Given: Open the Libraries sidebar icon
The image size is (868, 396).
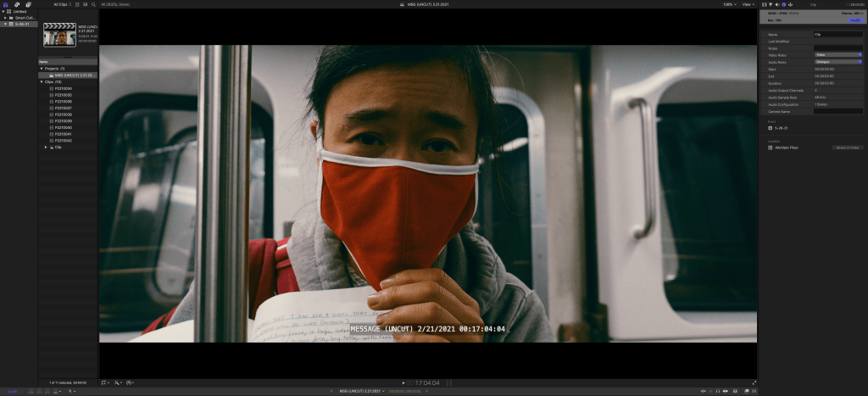Looking at the screenshot, I should (x=4, y=4).
